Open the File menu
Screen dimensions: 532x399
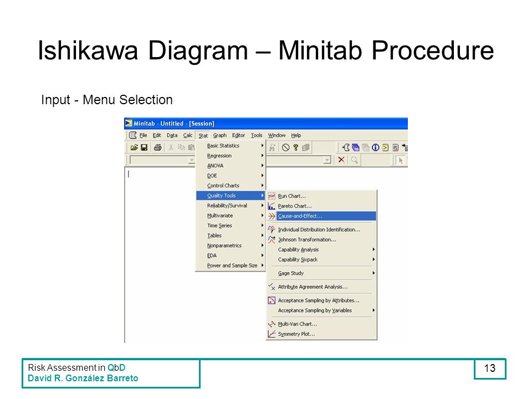143,135
